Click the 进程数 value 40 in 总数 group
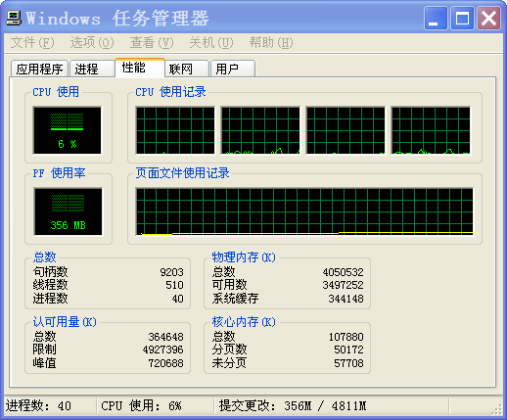The width and height of the screenshot is (507, 420). (x=178, y=299)
